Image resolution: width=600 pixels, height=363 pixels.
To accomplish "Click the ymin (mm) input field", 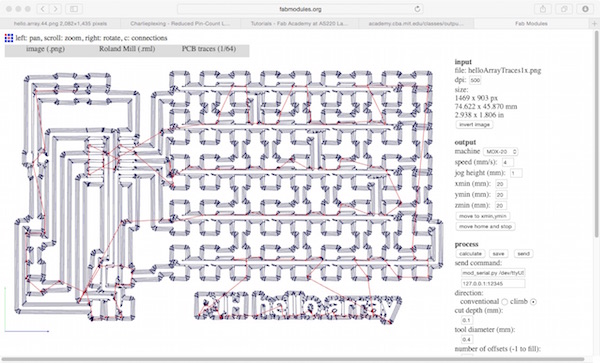I will pos(501,195).
